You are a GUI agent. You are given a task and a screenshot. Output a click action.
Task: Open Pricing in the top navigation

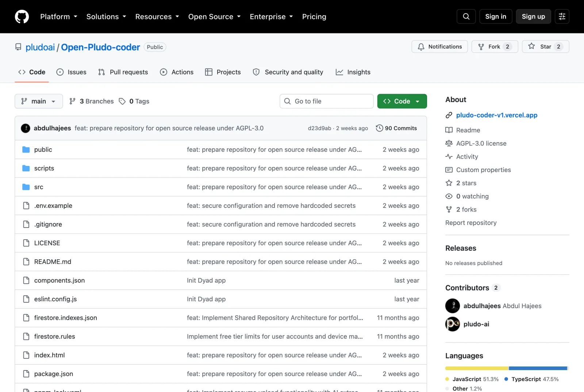314,16
